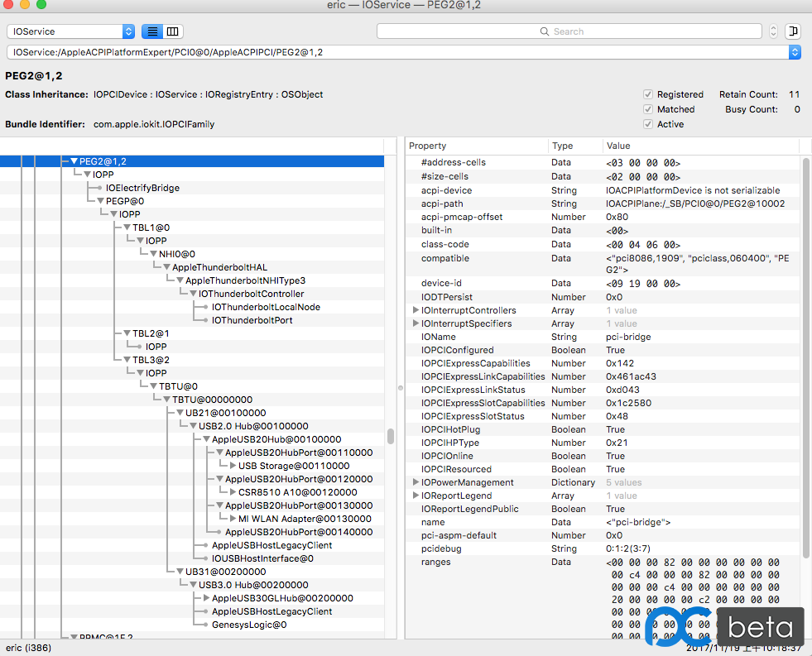This screenshot has width=812, height=656.
Task: Toggle the Matched checkbox
Action: pos(648,109)
